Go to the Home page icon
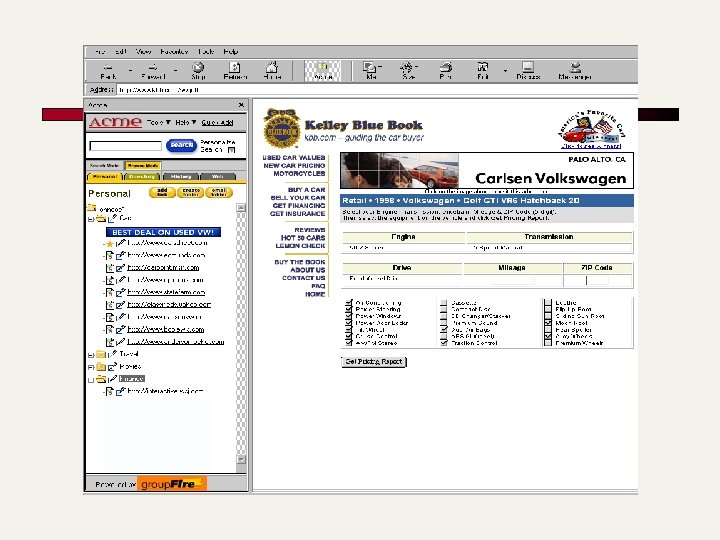Image resolution: width=720 pixels, height=540 pixels. click(x=272, y=68)
